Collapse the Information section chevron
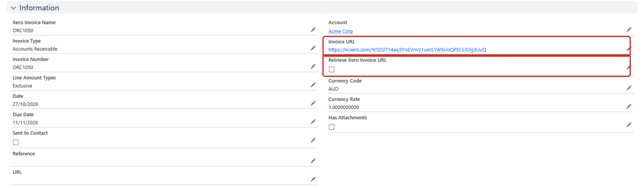This screenshot has height=188, width=644. point(14,8)
